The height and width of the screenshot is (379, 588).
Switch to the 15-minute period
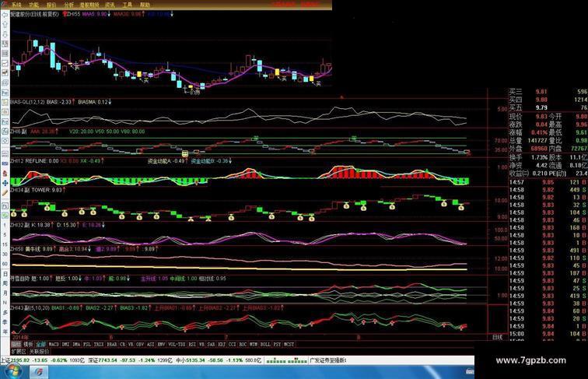tap(5, 244)
